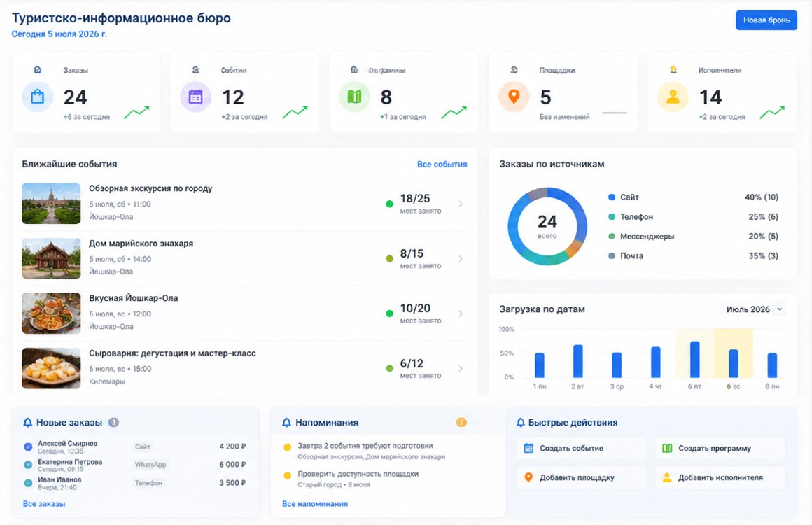Expand the Дом марийского знахаря row chevron
The image size is (812, 525).
461,259
